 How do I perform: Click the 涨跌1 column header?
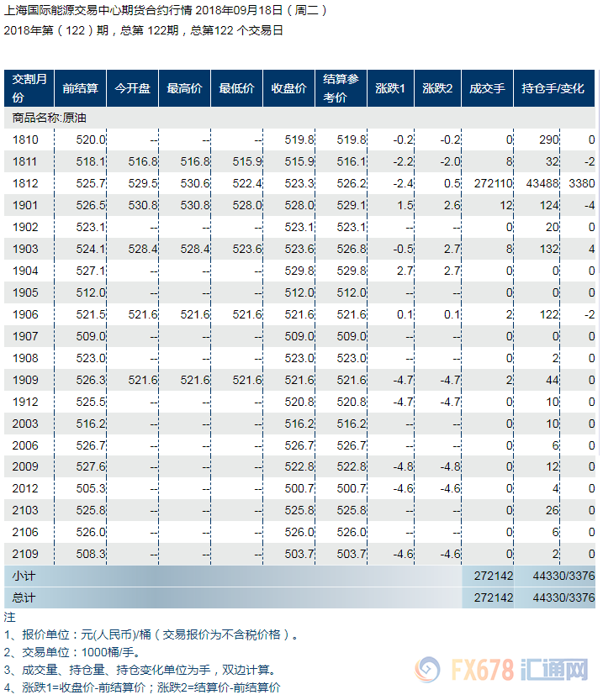tap(390, 88)
